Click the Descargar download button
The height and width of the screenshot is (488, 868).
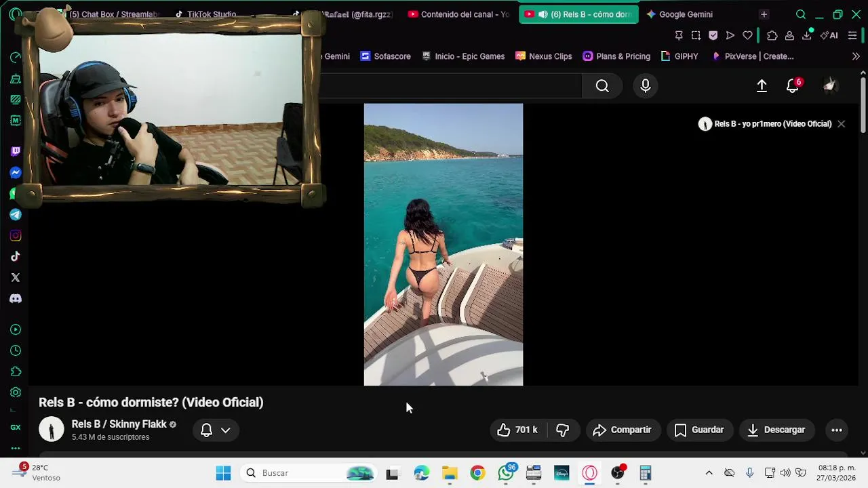(777, 430)
